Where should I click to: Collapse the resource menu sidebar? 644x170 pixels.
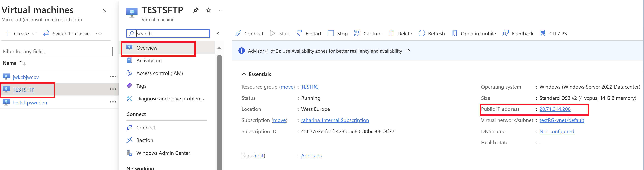[x=217, y=34]
